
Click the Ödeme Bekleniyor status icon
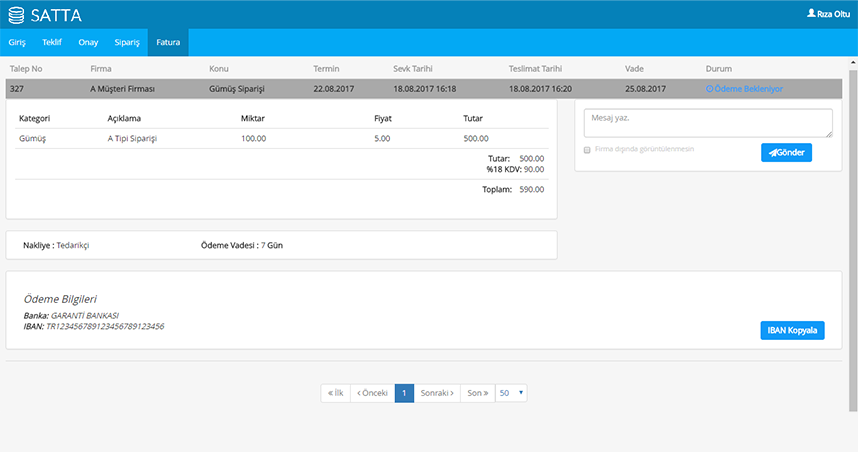click(x=710, y=89)
